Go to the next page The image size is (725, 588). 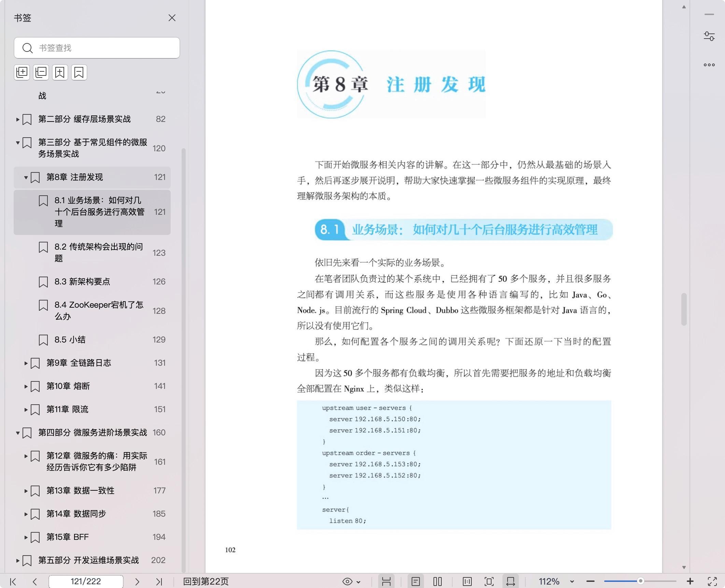pyautogui.click(x=137, y=582)
